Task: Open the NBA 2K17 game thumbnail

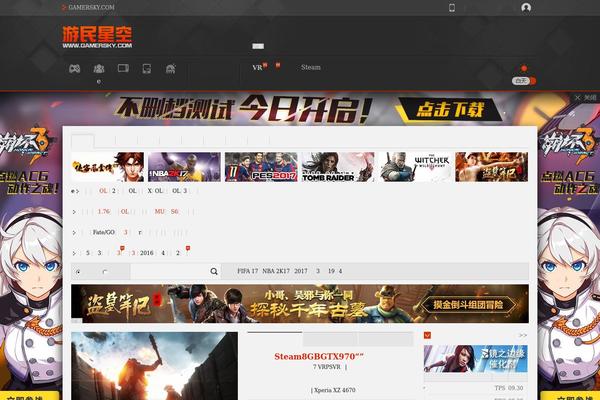Action: tap(184, 167)
